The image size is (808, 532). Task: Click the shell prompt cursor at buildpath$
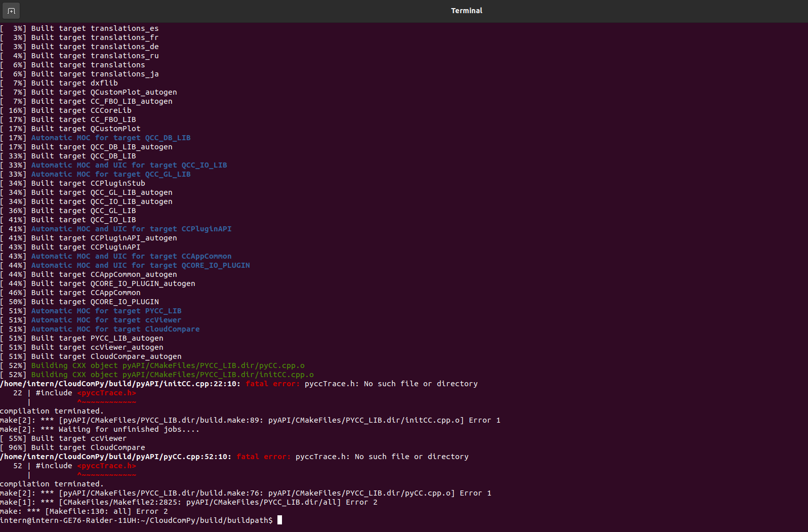[x=280, y=520]
